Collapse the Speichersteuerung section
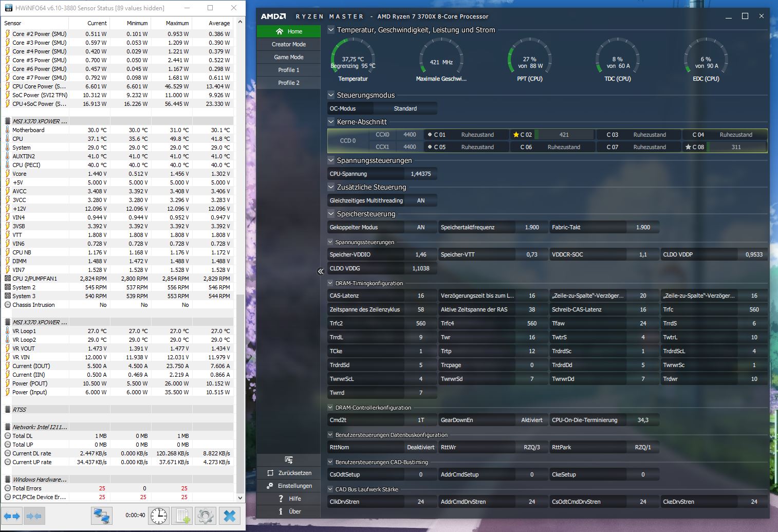The height and width of the screenshot is (532, 778). click(331, 214)
